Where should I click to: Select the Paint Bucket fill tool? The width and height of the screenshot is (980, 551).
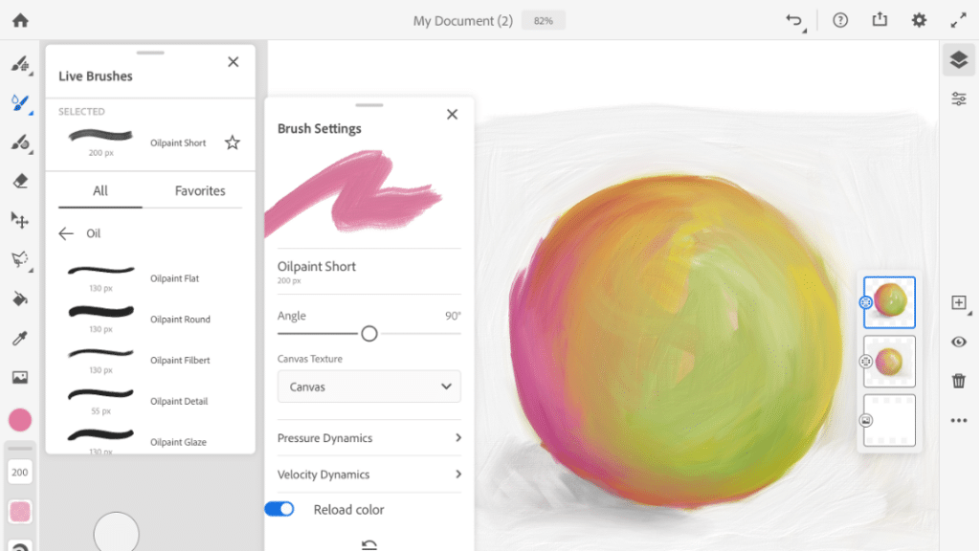pos(19,298)
